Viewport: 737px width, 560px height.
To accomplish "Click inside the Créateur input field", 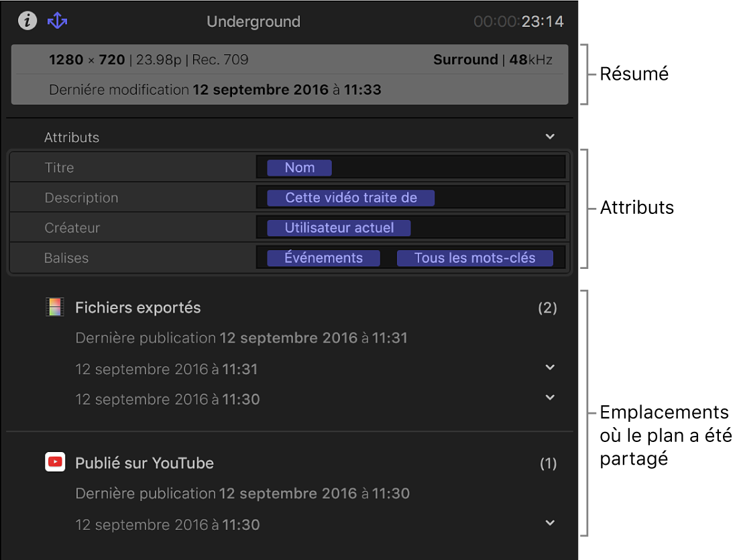I will pos(411,227).
